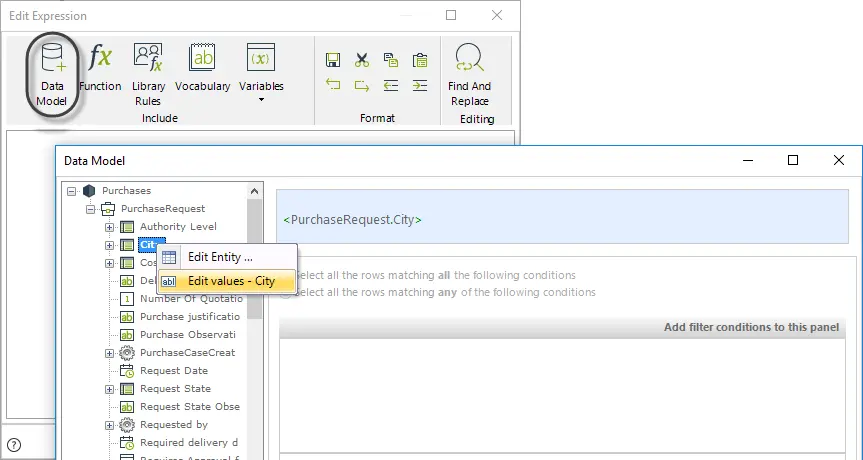The height and width of the screenshot is (460, 863).
Task: Click the Add filter conditions panel header
Action: (562, 327)
